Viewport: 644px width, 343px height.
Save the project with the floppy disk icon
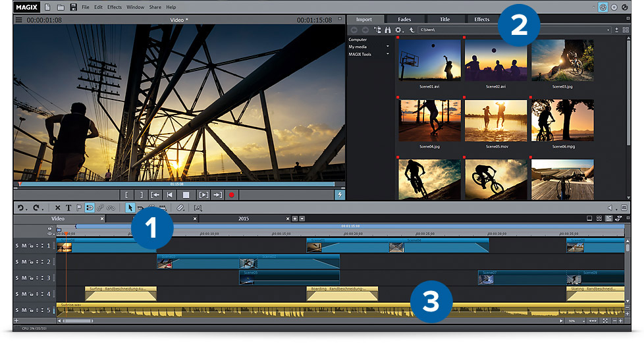click(73, 7)
